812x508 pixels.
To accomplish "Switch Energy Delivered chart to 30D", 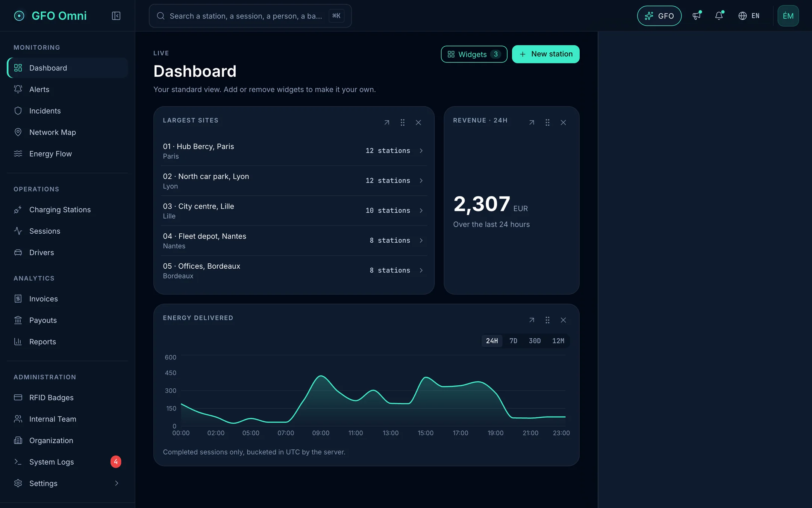I will coord(535,341).
